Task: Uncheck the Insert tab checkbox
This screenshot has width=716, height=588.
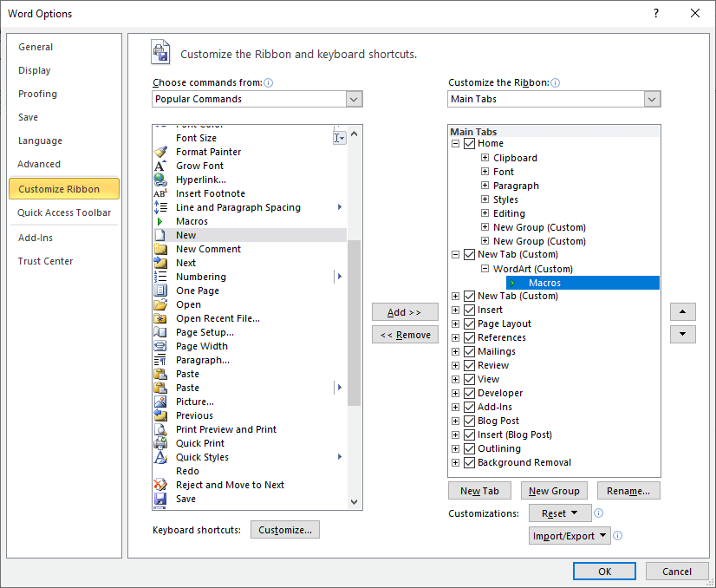Action: click(x=469, y=310)
